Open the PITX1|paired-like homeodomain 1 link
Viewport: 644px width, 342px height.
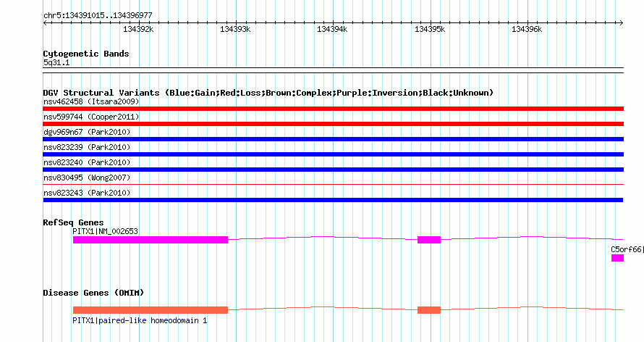click(140, 320)
